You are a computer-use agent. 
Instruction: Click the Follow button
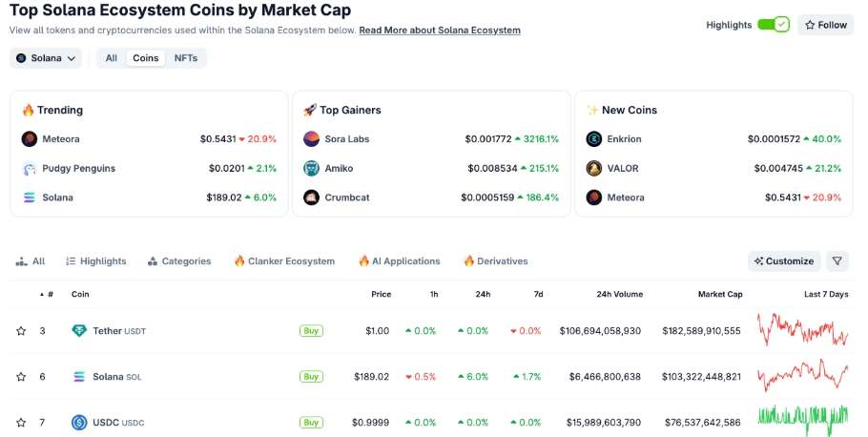[825, 25]
